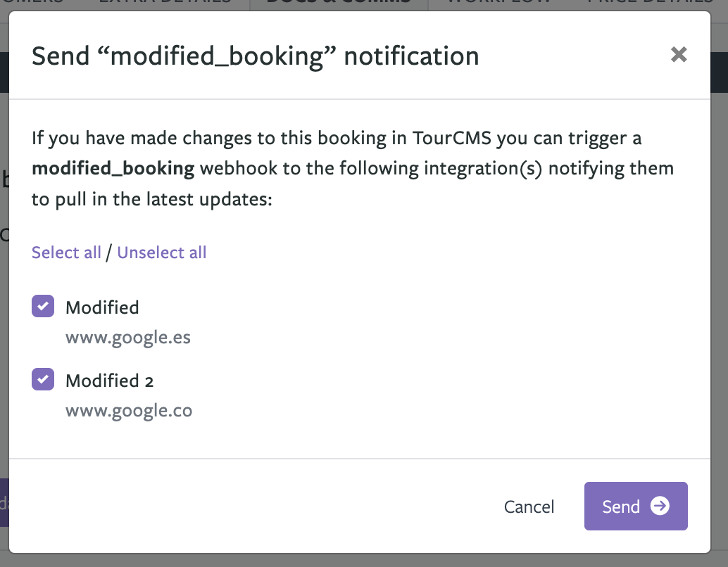Select the www.google.es URL text
This screenshot has width=728, height=567.
[128, 338]
